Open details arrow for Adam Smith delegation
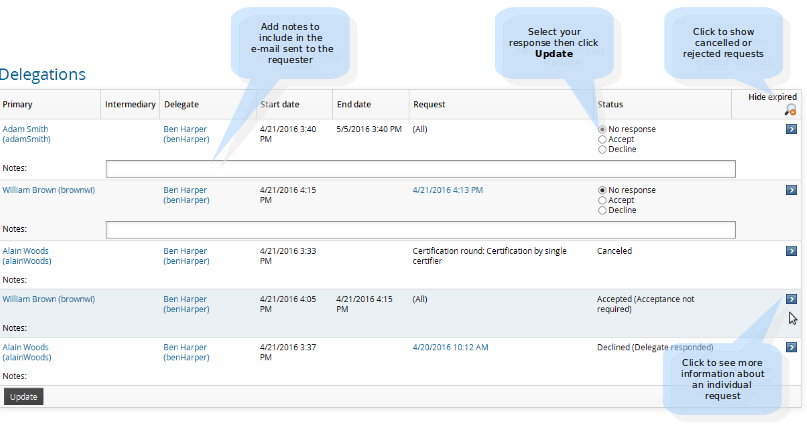Viewport: 807px width, 429px height. pyautogui.click(x=791, y=130)
